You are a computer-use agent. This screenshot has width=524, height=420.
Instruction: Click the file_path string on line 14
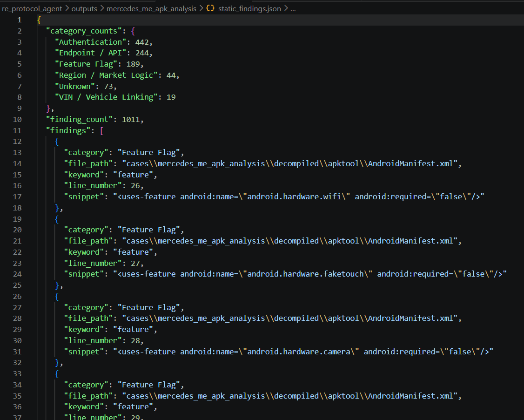pos(290,163)
